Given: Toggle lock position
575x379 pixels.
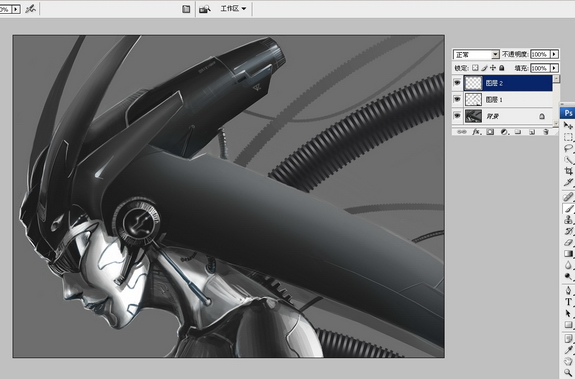Looking at the screenshot, I should coord(493,68).
